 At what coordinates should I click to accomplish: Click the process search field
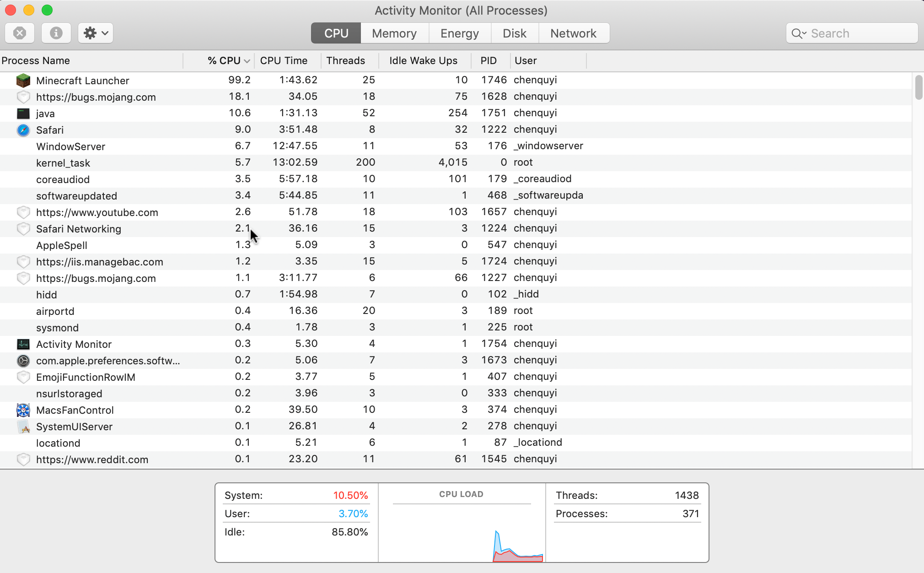(x=860, y=33)
